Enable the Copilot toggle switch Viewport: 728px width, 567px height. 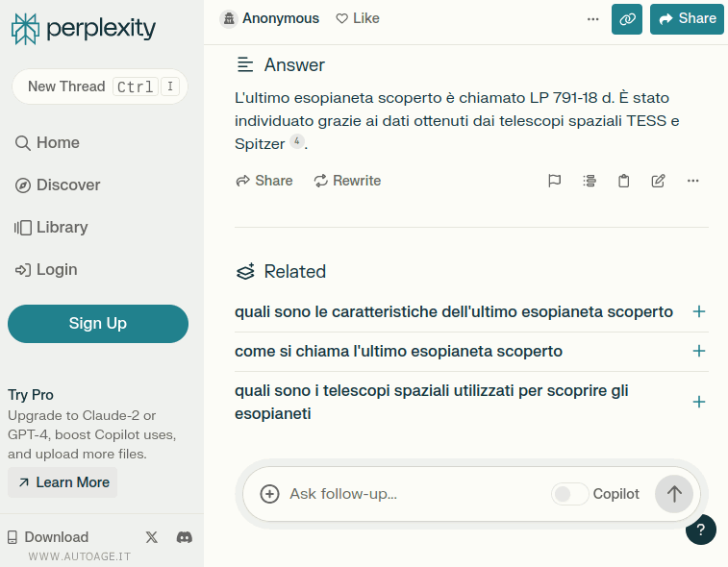[569, 494]
